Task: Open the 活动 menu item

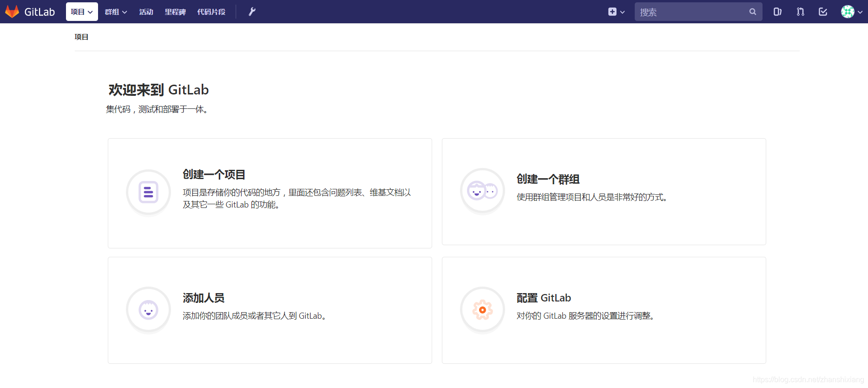Action: pos(146,12)
